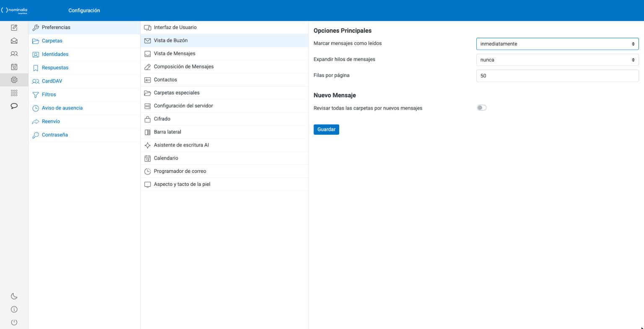
Task: Click the Filas por página field
Action: click(x=557, y=76)
